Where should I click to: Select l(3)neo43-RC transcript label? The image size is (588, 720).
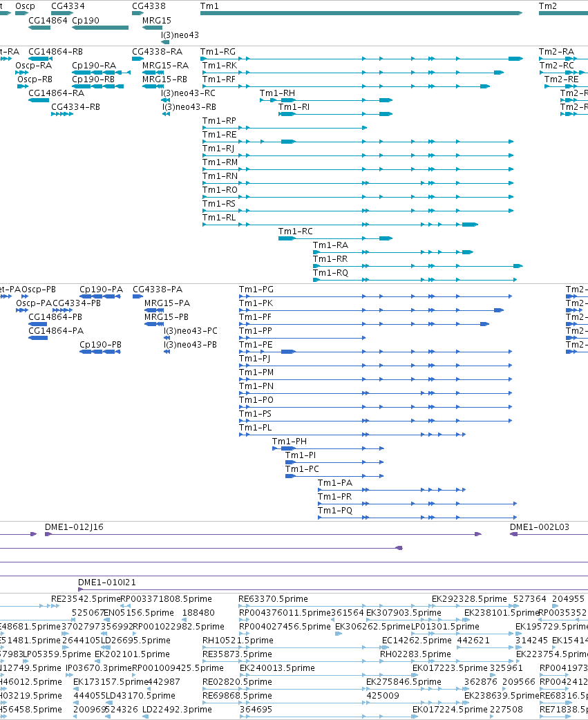coord(188,93)
